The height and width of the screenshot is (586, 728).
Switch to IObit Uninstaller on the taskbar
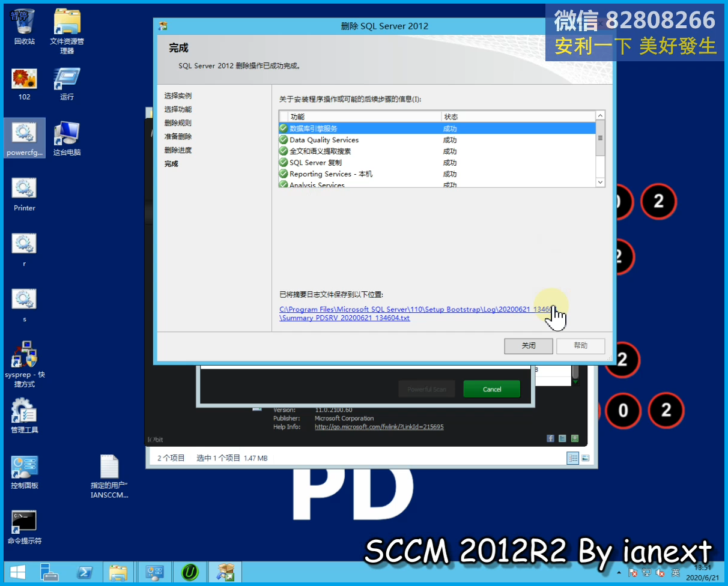190,573
